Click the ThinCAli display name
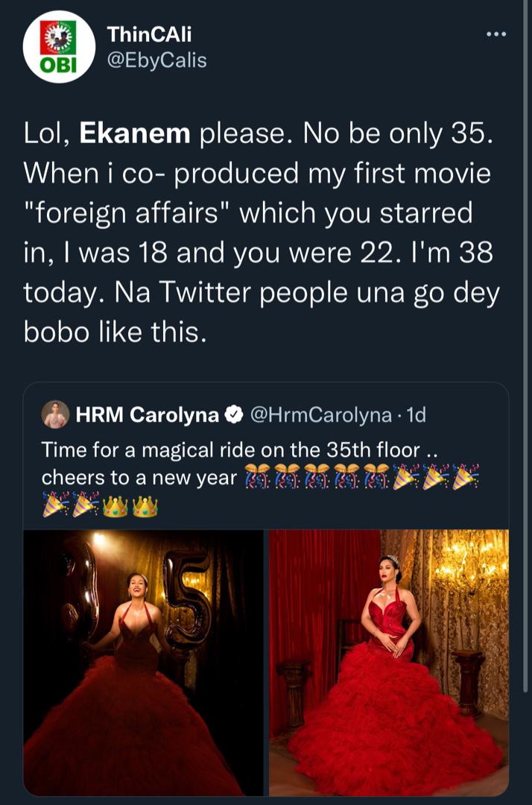532x805 pixels. (149, 34)
